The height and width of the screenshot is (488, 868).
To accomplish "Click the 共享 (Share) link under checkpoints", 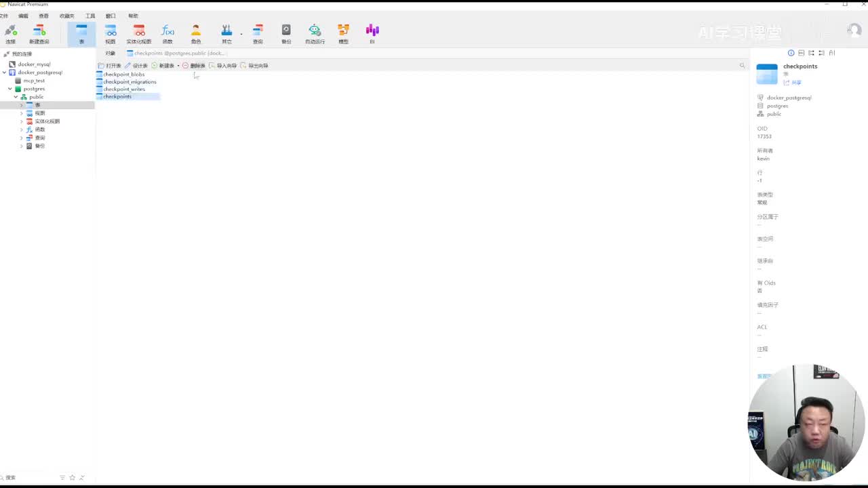I will (793, 83).
